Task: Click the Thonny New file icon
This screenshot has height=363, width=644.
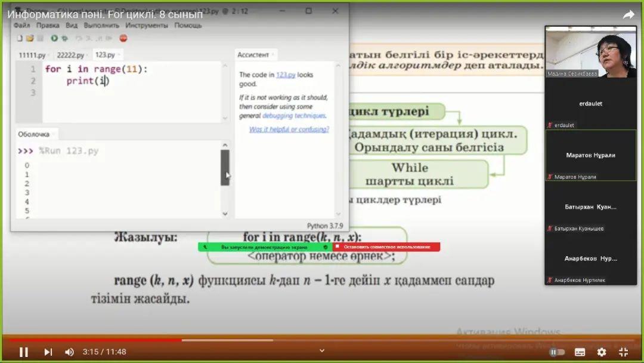Action: [19, 38]
